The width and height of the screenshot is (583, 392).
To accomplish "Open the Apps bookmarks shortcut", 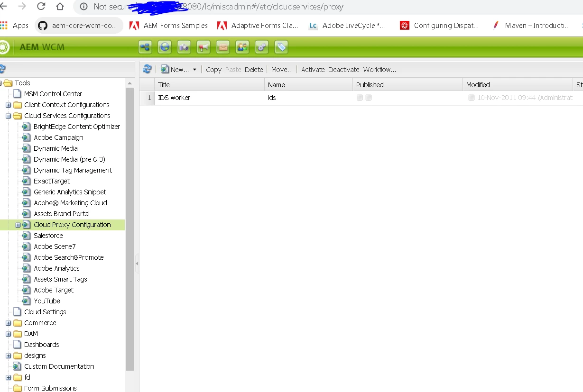I will pos(15,26).
